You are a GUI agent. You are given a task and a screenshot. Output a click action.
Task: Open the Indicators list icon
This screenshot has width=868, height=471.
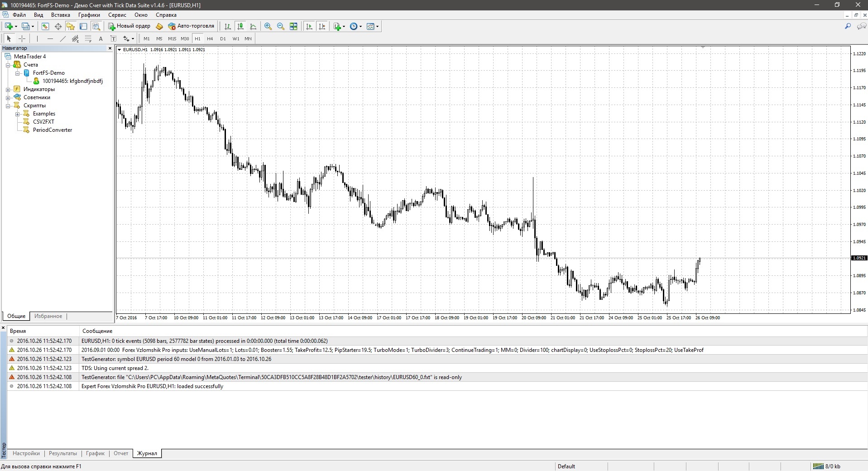pyautogui.click(x=337, y=26)
